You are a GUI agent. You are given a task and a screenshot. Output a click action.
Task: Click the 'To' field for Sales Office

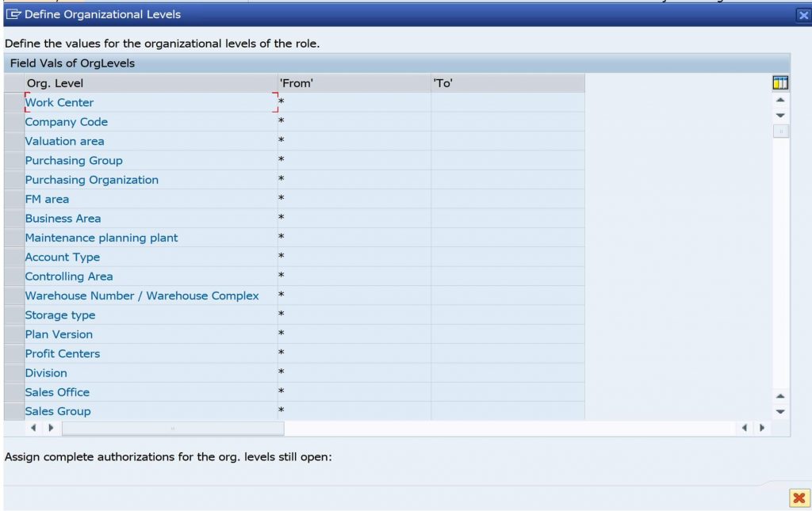[508, 392]
